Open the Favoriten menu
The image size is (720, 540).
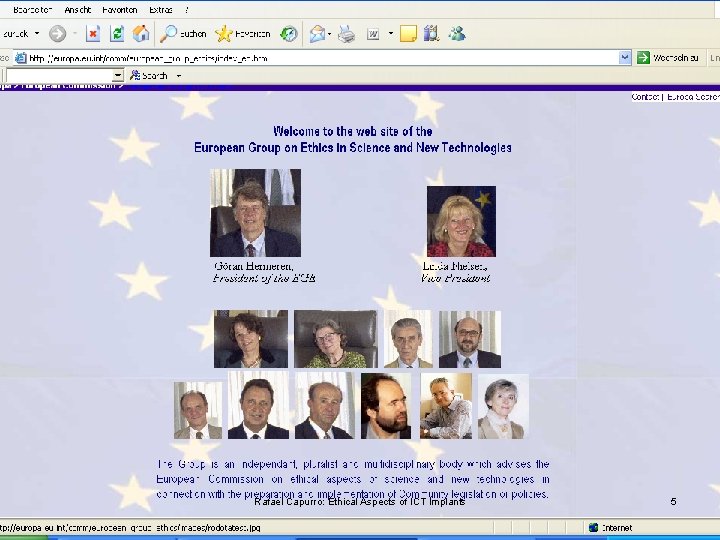120,10
